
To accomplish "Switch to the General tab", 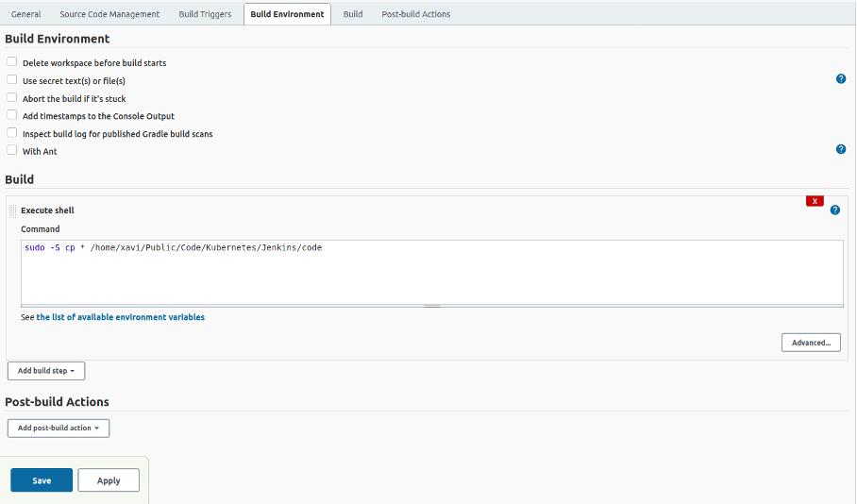I will [x=25, y=14].
